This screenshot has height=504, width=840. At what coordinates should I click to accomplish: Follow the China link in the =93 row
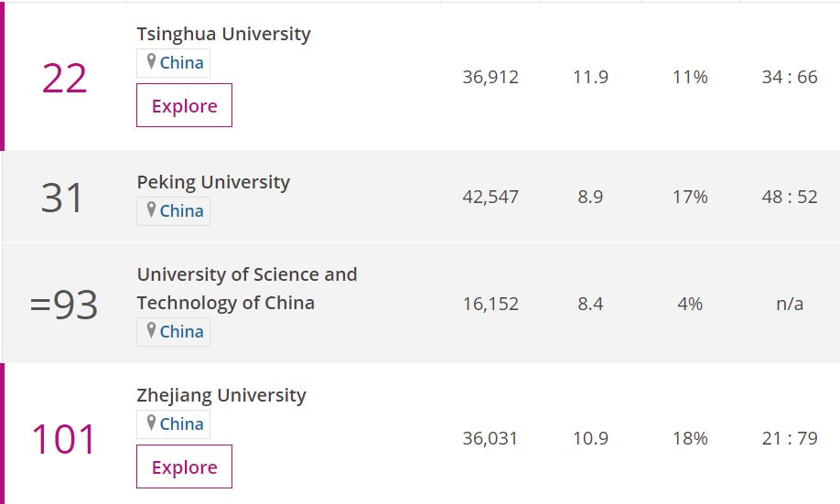click(181, 332)
